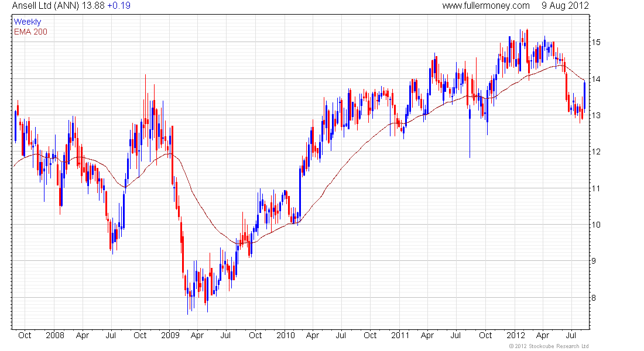
Task: Click the price axis label '13'
Action: tap(595, 115)
